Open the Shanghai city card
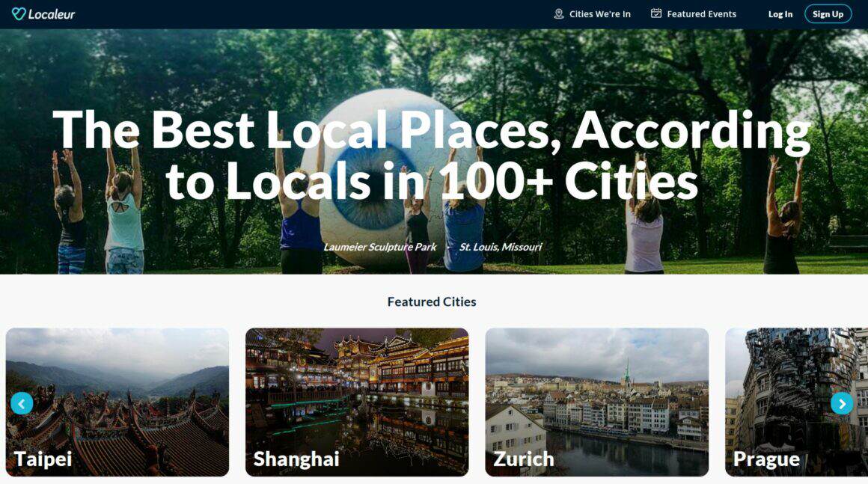This screenshot has width=868, height=484. point(357,402)
